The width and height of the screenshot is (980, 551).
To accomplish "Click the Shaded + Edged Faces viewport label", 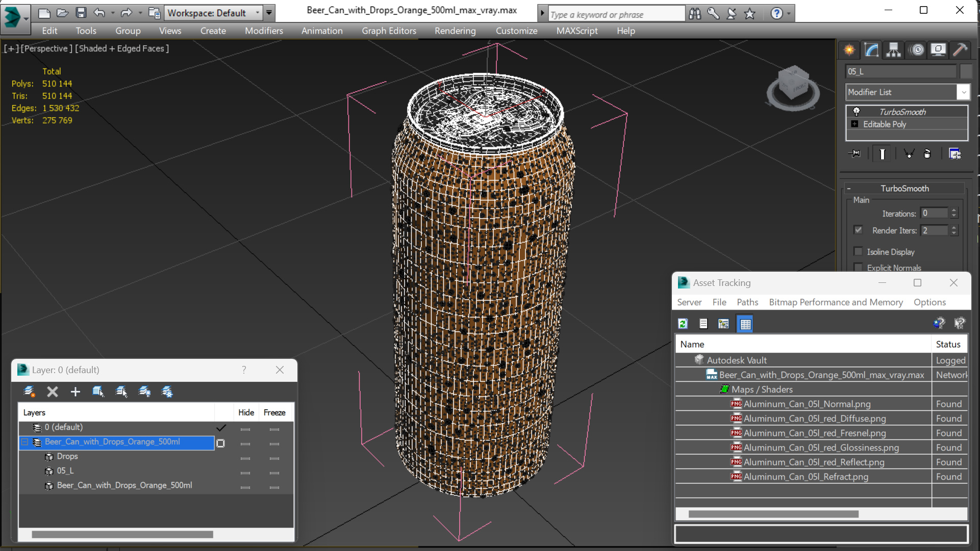I will [122, 48].
